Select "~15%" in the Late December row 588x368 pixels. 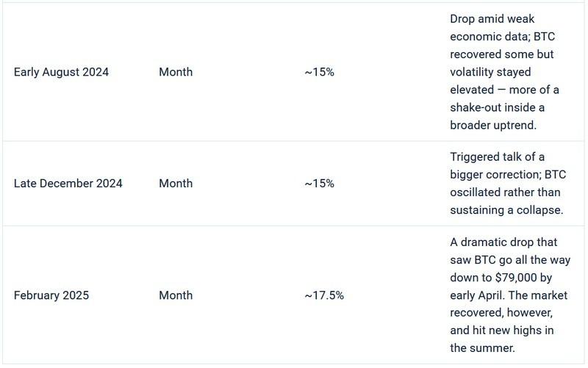319,183
